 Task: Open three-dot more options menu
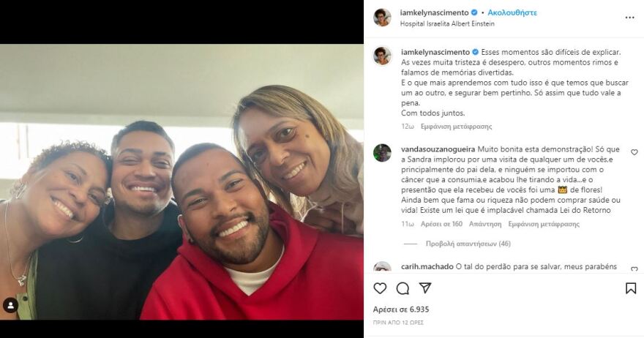point(629,18)
